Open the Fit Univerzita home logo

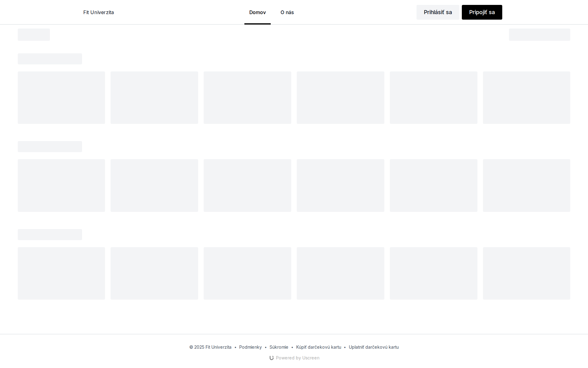(x=98, y=12)
